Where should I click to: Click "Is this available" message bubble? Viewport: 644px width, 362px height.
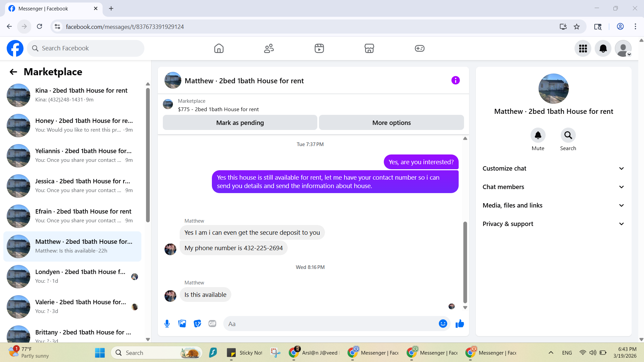tap(205, 295)
